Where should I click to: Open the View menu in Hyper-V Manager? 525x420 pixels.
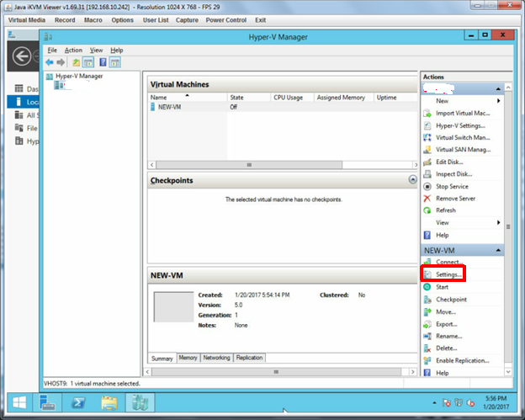pos(96,51)
